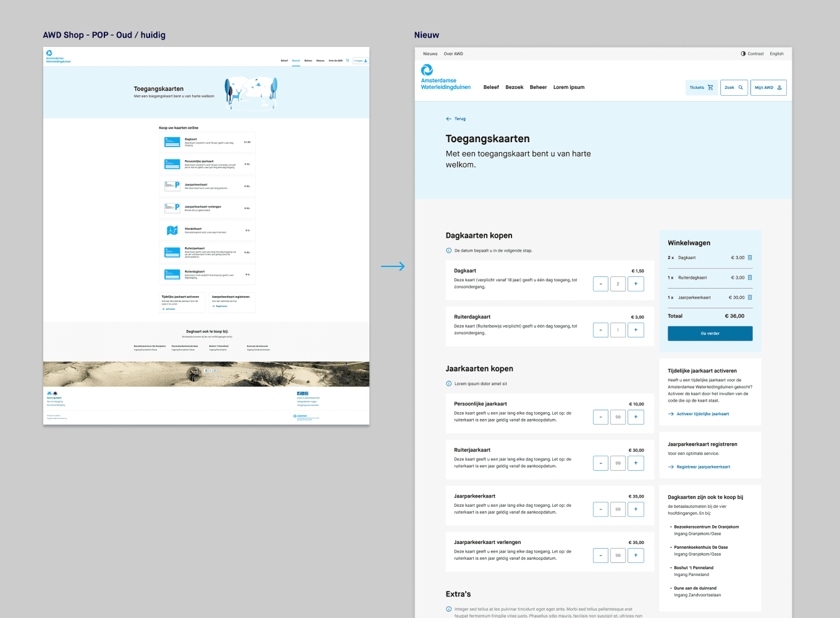Click Amsterdamse Waterleidingduinen logo in new design
The width and height of the screenshot is (840, 618).
click(x=445, y=77)
